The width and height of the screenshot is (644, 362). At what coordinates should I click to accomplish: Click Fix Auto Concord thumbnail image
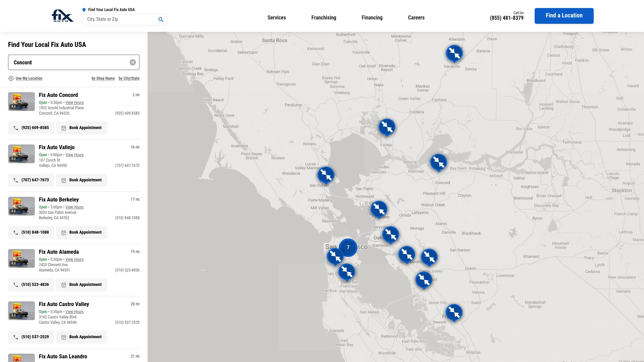click(x=21, y=102)
